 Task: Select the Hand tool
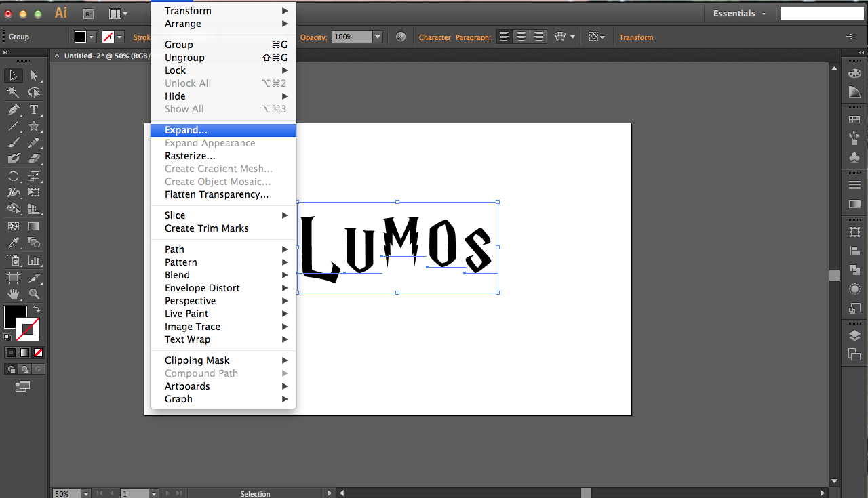point(14,294)
